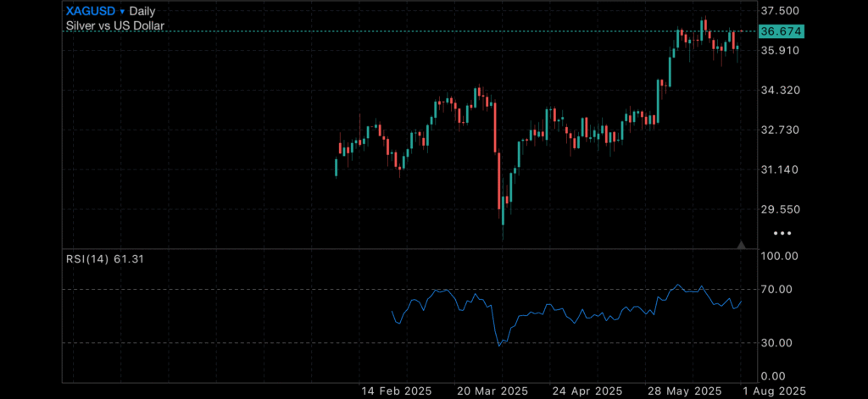Click the 14 Feb 2025 date label
The width and height of the screenshot is (868, 399).
coord(397,391)
